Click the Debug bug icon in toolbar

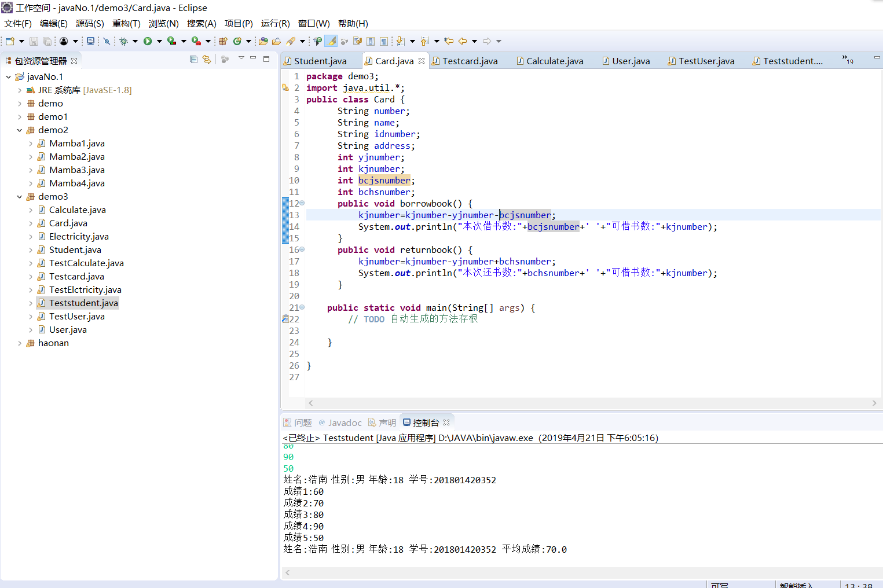click(x=123, y=41)
